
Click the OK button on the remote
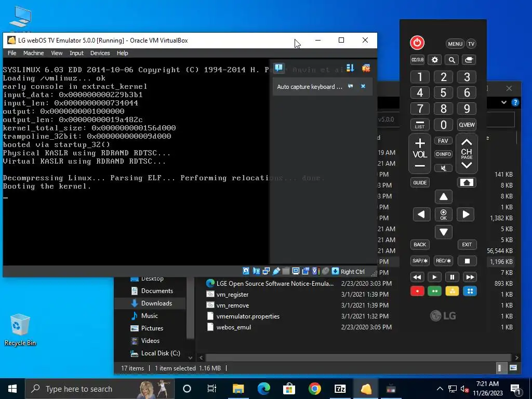(444, 215)
